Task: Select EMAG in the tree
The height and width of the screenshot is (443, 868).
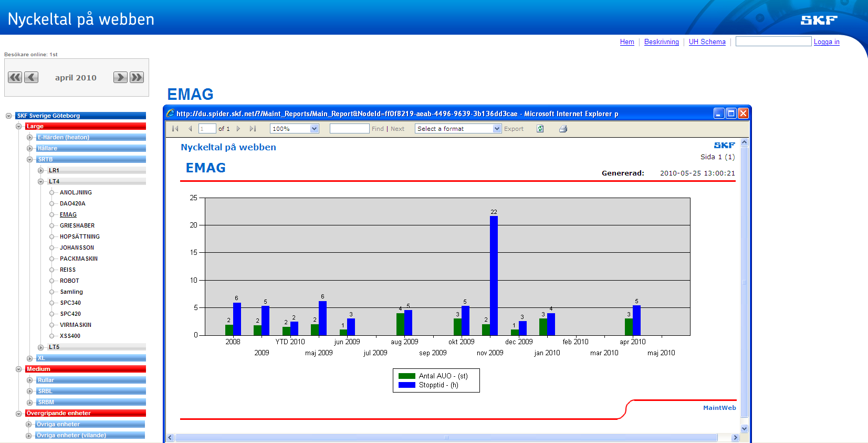Action: coord(68,215)
